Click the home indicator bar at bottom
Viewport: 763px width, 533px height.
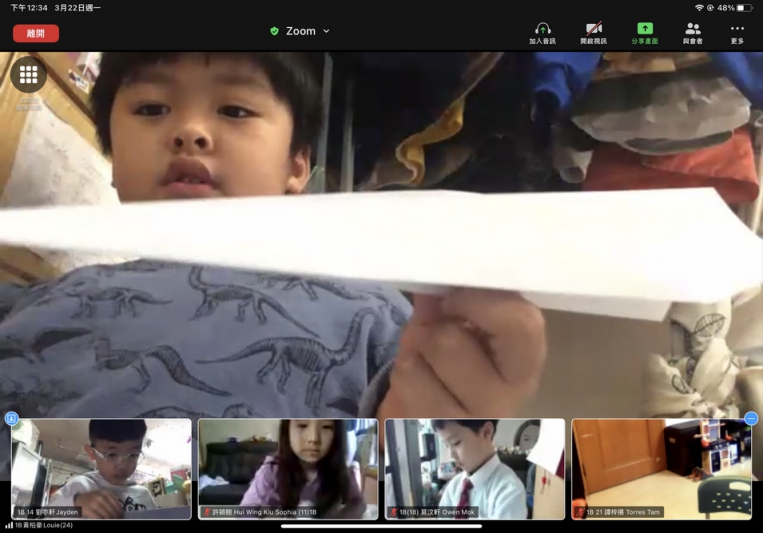click(381, 526)
